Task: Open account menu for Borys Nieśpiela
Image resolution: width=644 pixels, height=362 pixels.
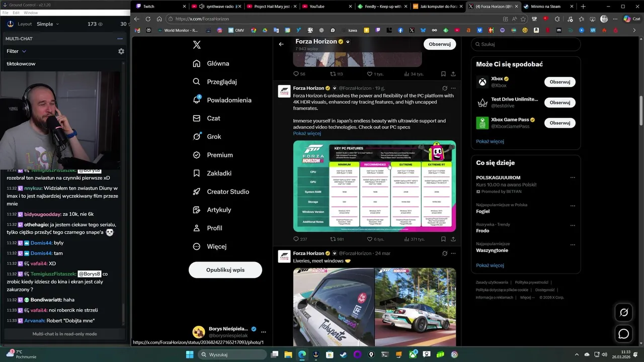Action: (263, 332)
